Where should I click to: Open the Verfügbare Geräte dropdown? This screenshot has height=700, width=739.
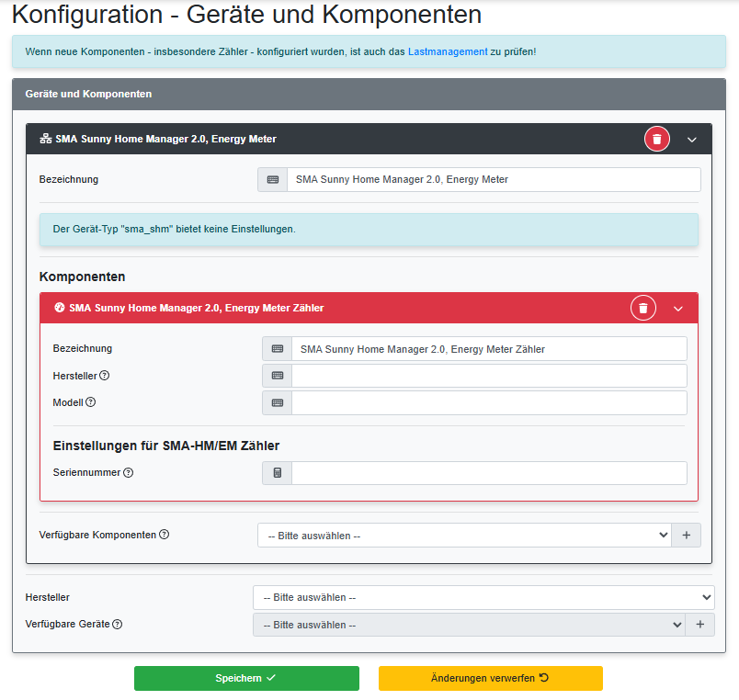pyautogui.click(x=470, y=625)
